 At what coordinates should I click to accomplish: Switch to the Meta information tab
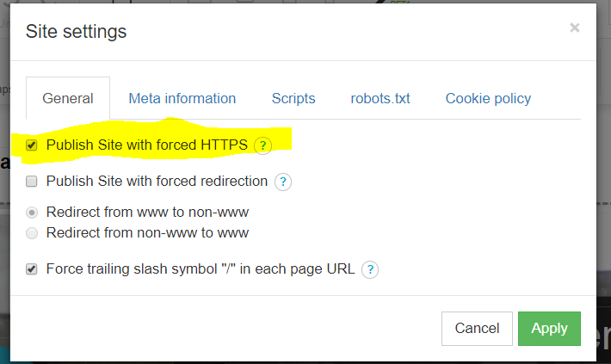182,99
